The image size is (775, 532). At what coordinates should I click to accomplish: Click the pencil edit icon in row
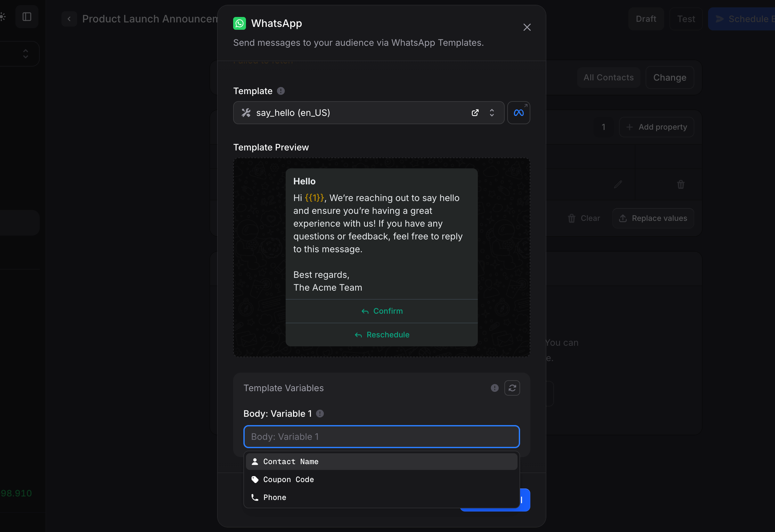click(x=618, y=184)
